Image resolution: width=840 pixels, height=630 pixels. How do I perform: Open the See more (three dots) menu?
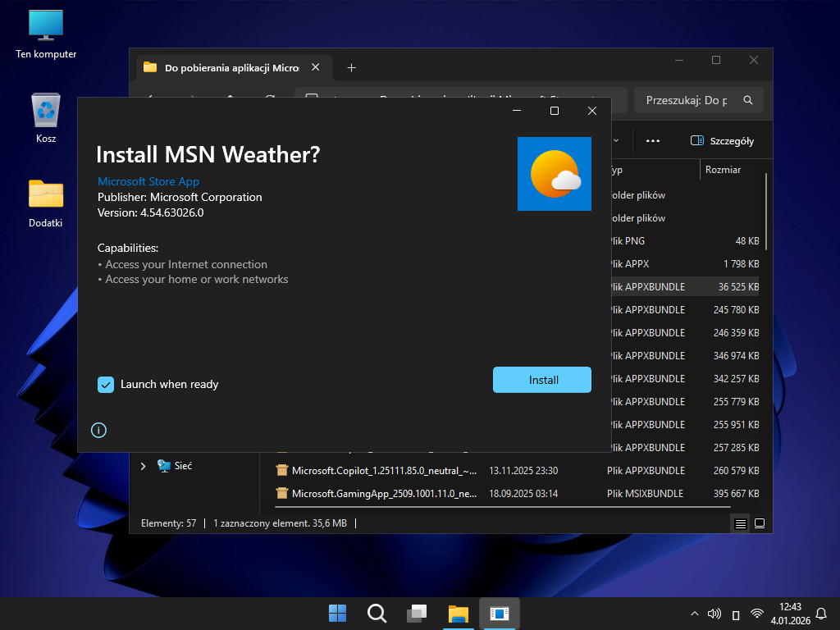(x=653, y=141)
